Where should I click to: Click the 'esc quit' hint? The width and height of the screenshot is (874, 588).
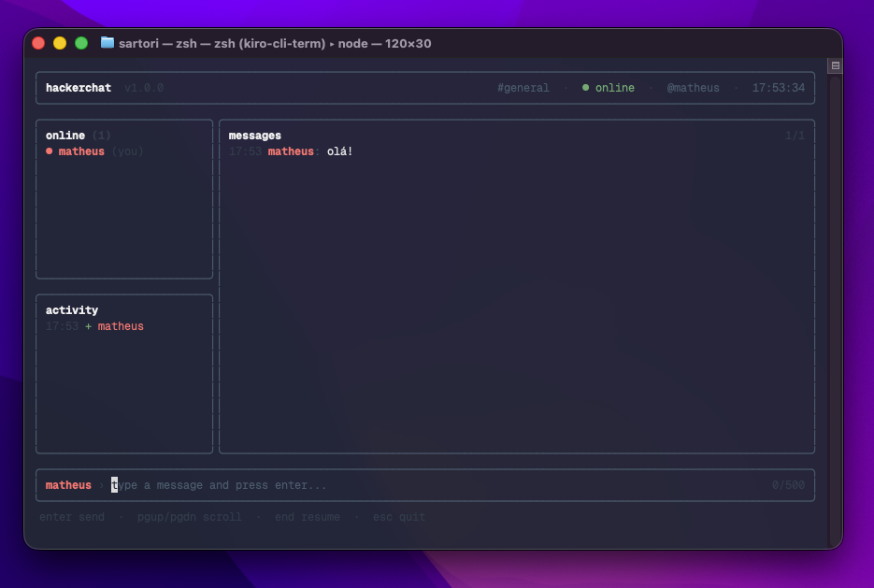pos(398,517)
